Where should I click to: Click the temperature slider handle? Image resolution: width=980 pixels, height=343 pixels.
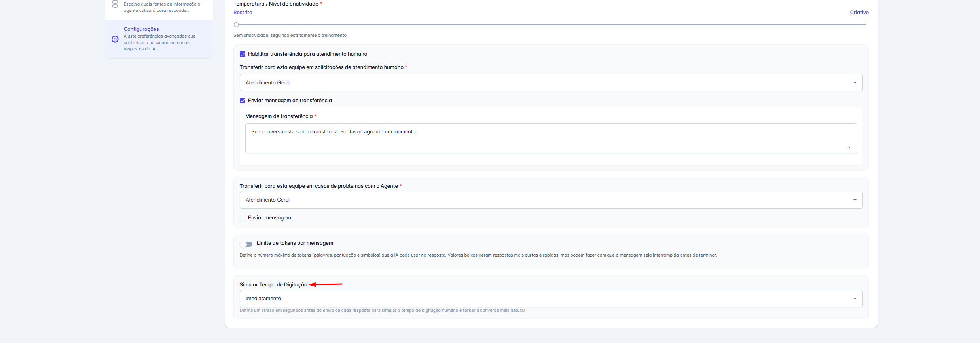[236, 25]
